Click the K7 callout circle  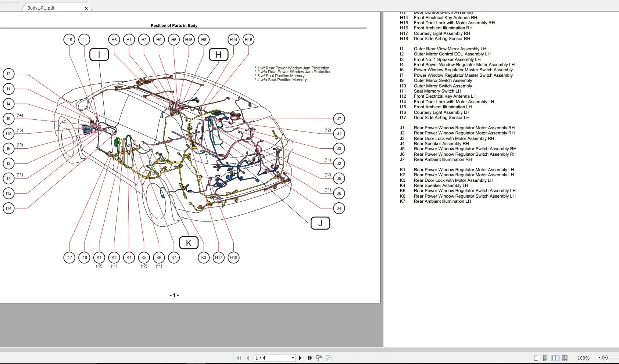(x=174, y=257)
